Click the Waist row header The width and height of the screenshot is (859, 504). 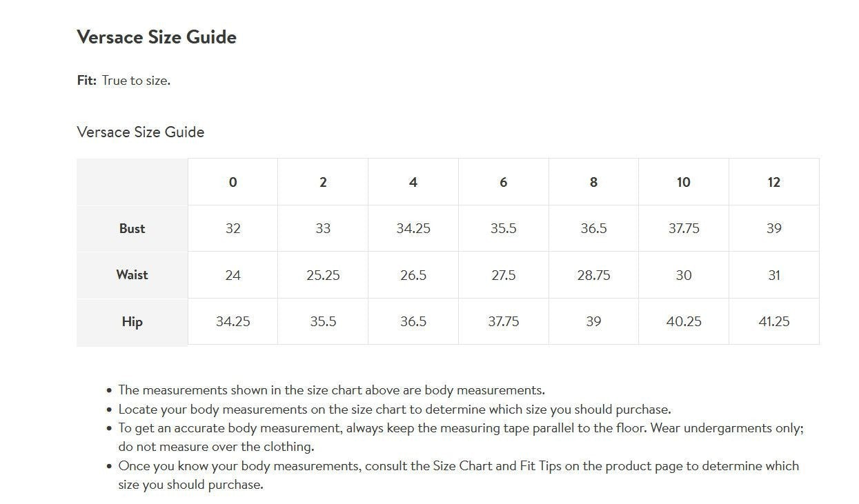132,274
